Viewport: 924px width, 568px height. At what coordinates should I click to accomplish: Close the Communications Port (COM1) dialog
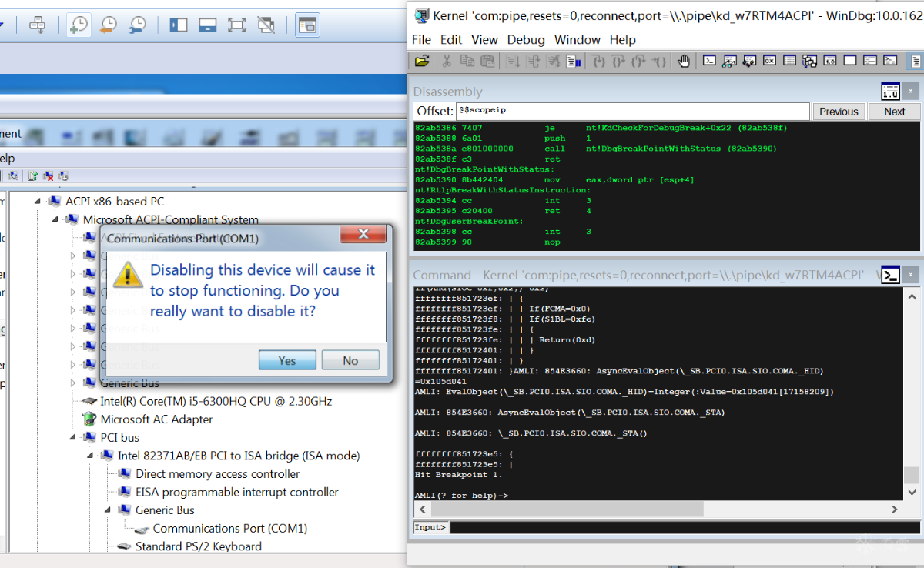tap(363, 233)
